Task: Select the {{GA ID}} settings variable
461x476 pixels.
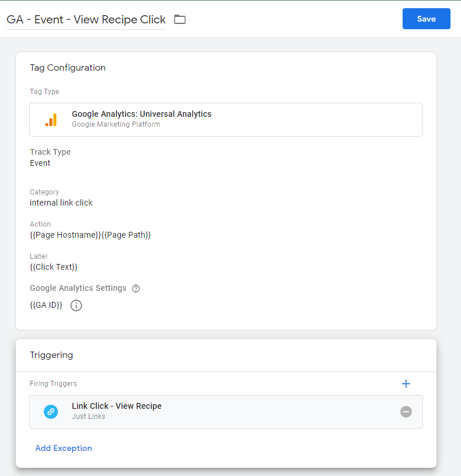Action: pos(46,305)
